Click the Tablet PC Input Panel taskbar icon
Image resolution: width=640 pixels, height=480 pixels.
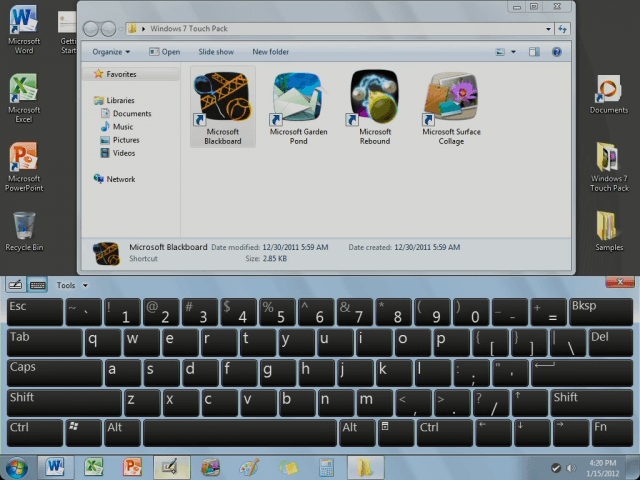click(171, 467)
